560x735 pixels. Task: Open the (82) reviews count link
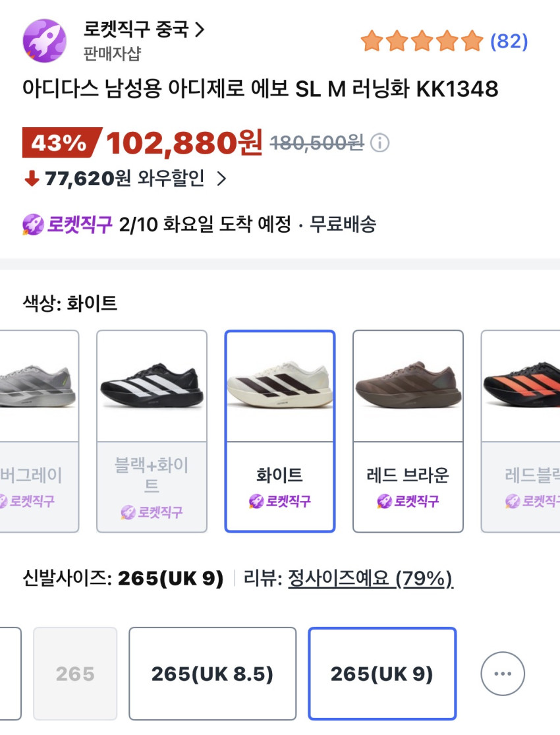tap(509, 42)
